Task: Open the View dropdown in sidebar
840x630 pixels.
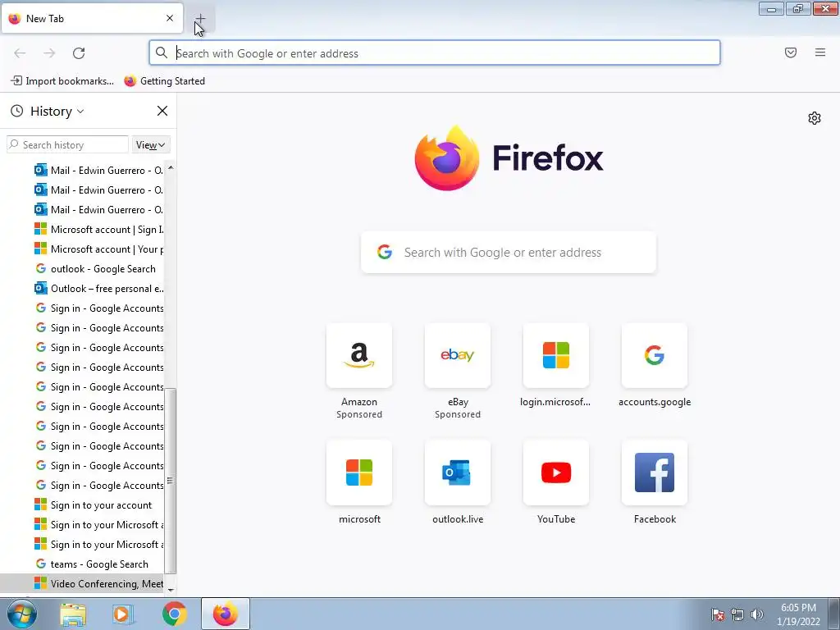Action: tap(151, 144)
